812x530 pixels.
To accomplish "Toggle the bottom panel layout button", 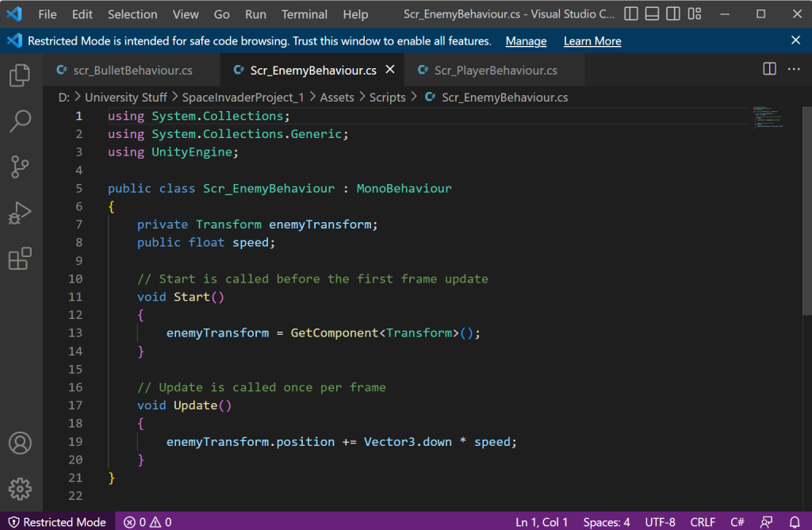I will 652,14.
